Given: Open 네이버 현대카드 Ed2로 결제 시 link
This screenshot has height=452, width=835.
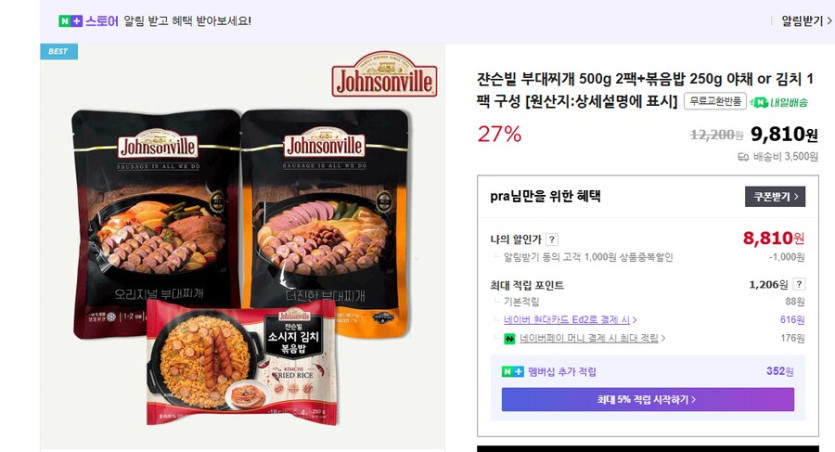Looking at the screenshot, I should coord(567,319).
